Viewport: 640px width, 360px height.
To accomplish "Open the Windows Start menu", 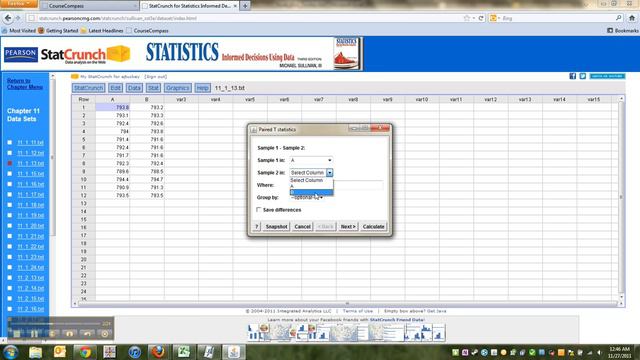I will click(10, 352).
